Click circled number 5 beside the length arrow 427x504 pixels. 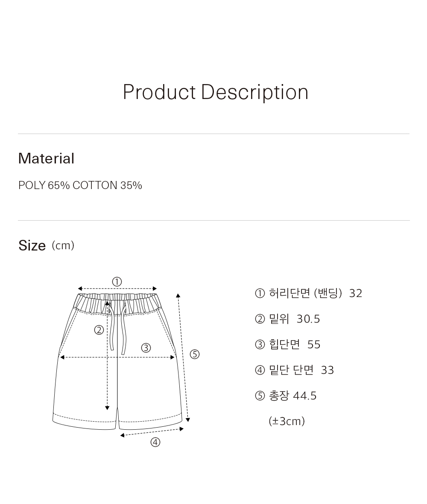click(x=195, y=354)
